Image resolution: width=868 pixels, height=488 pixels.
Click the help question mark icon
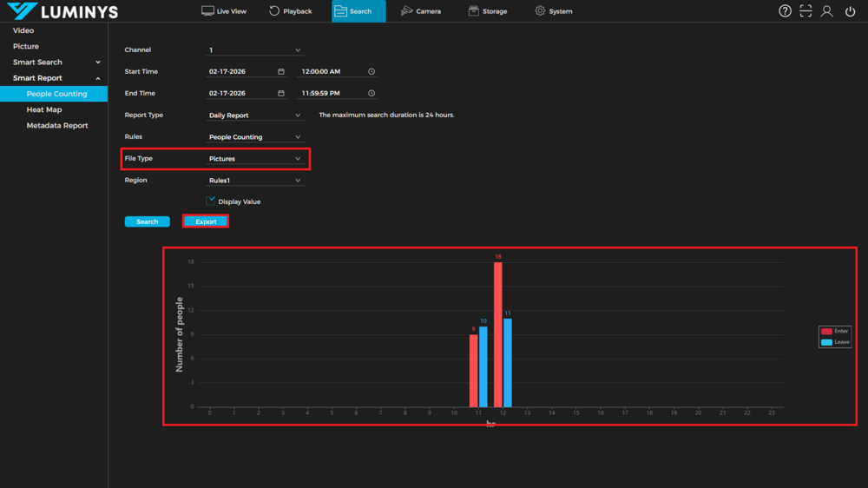[785, 11]
